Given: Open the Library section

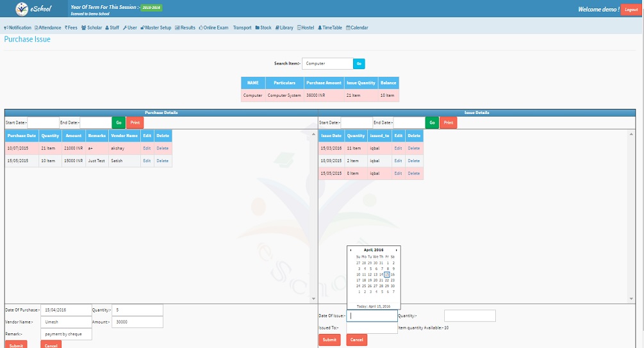Looking at the screenshot, I should [285, 28].
